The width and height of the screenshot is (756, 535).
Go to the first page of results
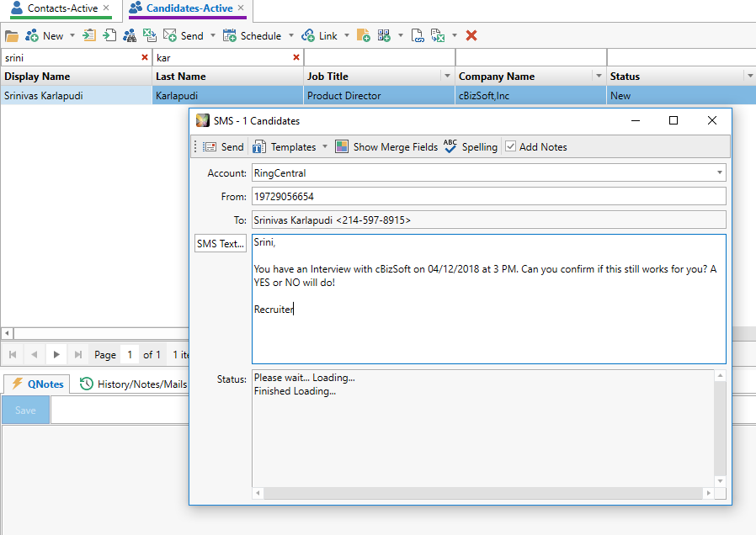13,355
